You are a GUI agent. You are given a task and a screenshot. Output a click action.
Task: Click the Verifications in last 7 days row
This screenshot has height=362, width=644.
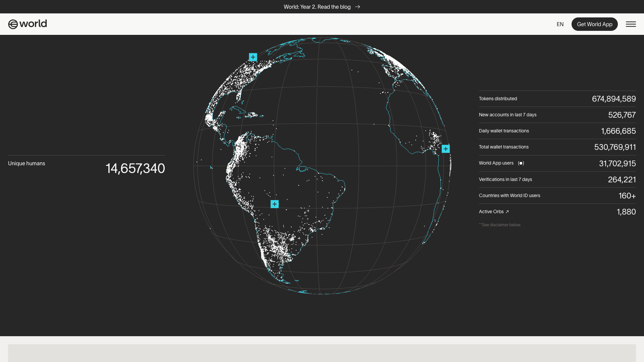(557, 179)
